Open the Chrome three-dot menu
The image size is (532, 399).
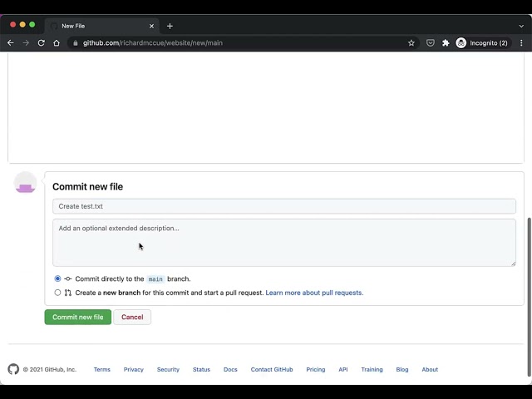(x=521, y=43)
